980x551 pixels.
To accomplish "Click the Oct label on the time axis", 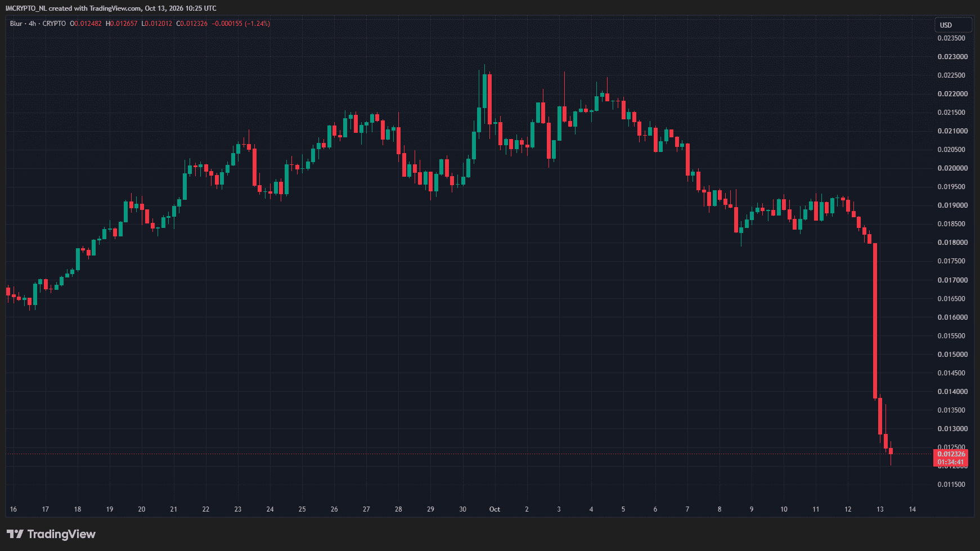I will click(x=495, y=509).
